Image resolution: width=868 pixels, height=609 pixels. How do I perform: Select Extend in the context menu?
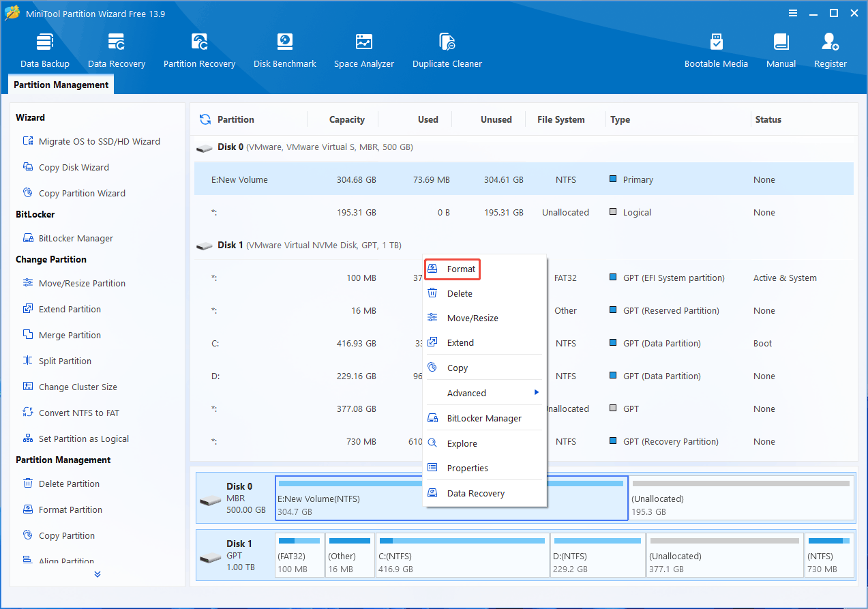click(485, 342)
